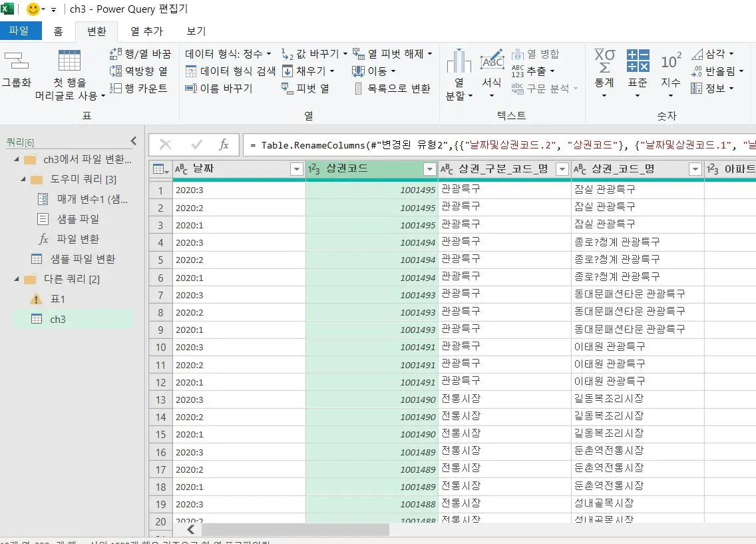This screenshot has height=544, width=756.
Task: Click cell 잠실 관광특구 in row 1
Action: [638, 190]
